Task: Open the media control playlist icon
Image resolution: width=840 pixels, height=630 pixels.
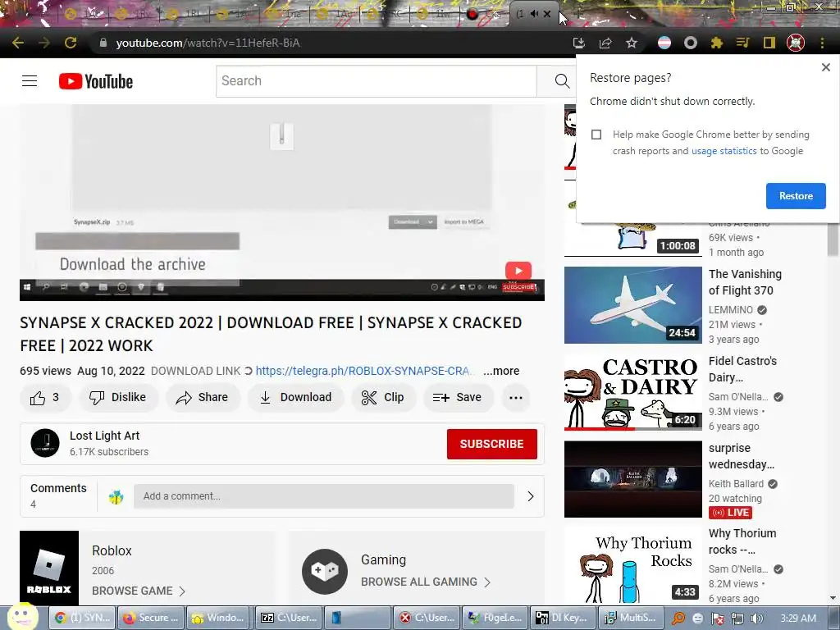Action: point(743,43)
